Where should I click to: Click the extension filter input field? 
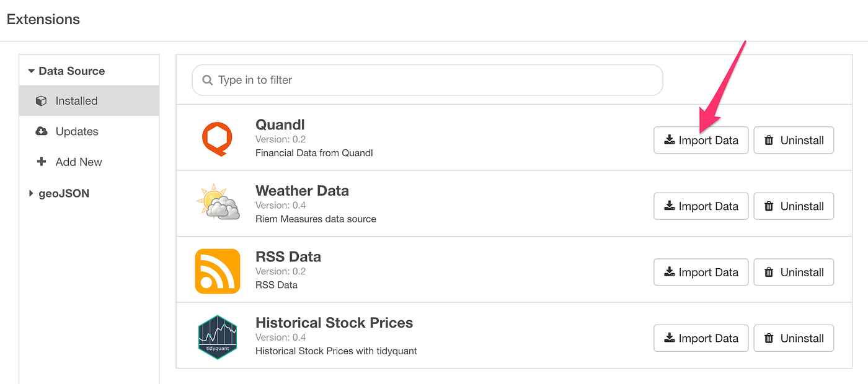coord(428,80)
